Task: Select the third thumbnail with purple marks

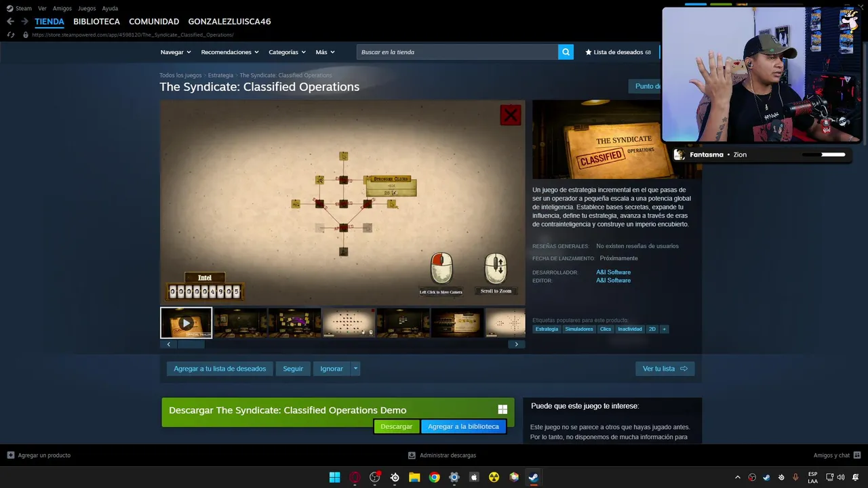Action: 294,323
